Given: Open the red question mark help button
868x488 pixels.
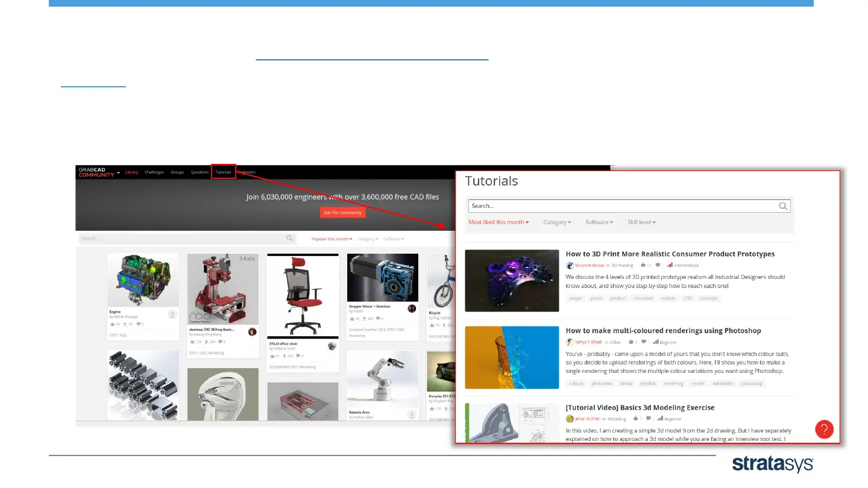Looking at the screenshot, I should click(824, 430).
